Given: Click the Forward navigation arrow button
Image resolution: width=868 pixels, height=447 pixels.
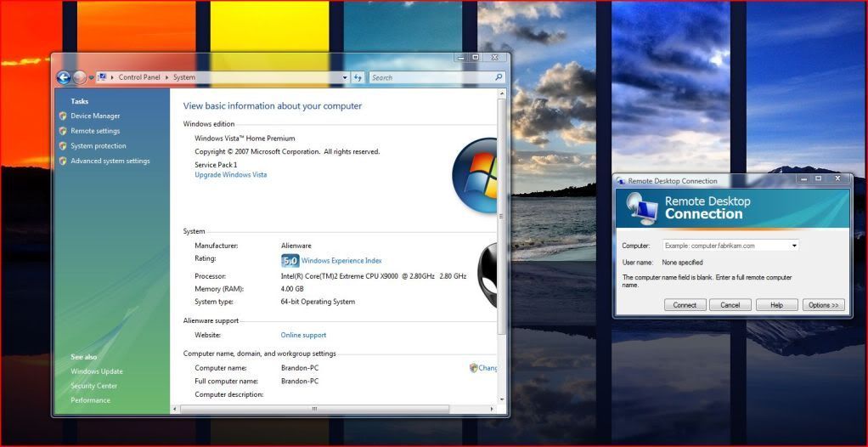Looking at the screenshot, I should click(x=80, y=77).
